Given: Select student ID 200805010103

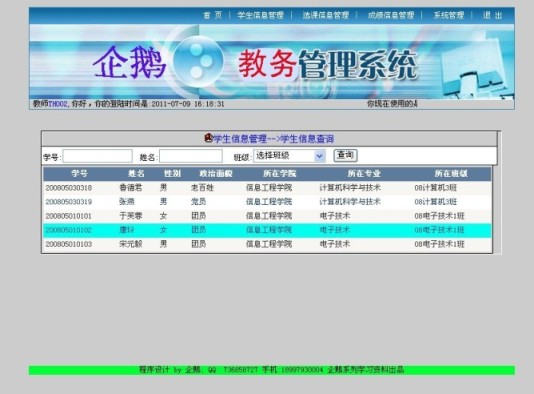Looking at the screenshot, I should (x=69, y=244).
